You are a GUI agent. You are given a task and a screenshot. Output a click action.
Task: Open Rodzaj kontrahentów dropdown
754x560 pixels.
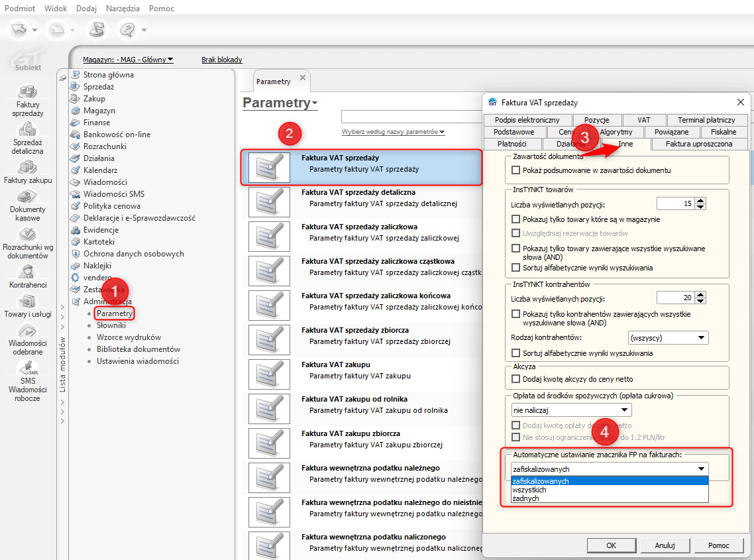click(x=668, y=338)
